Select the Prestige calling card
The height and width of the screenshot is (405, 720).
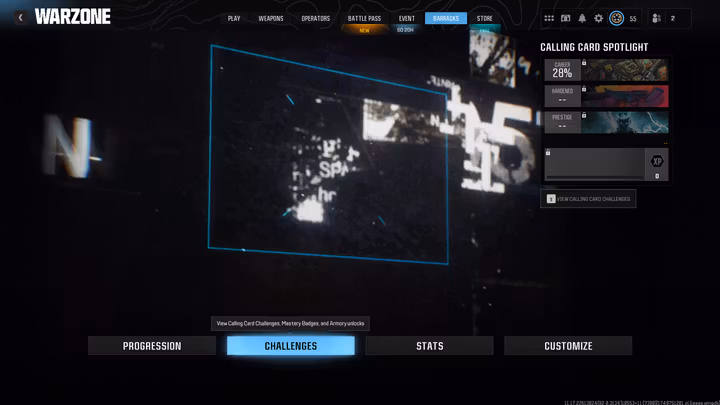[x=607, y=122]
